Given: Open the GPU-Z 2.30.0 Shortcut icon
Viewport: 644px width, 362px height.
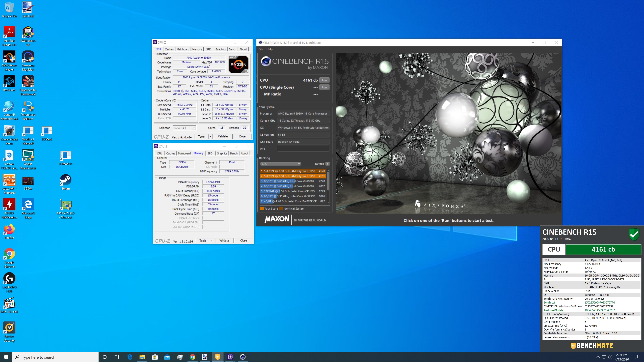Looking at the screenshot, I should click(x=66, y=209).
